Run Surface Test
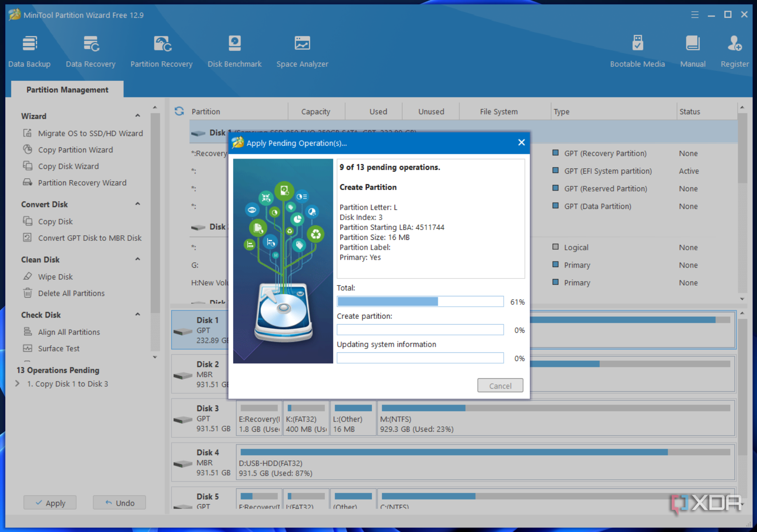This screenshot has width=757, height=532. pyautogui.click(x=51, y=349)
